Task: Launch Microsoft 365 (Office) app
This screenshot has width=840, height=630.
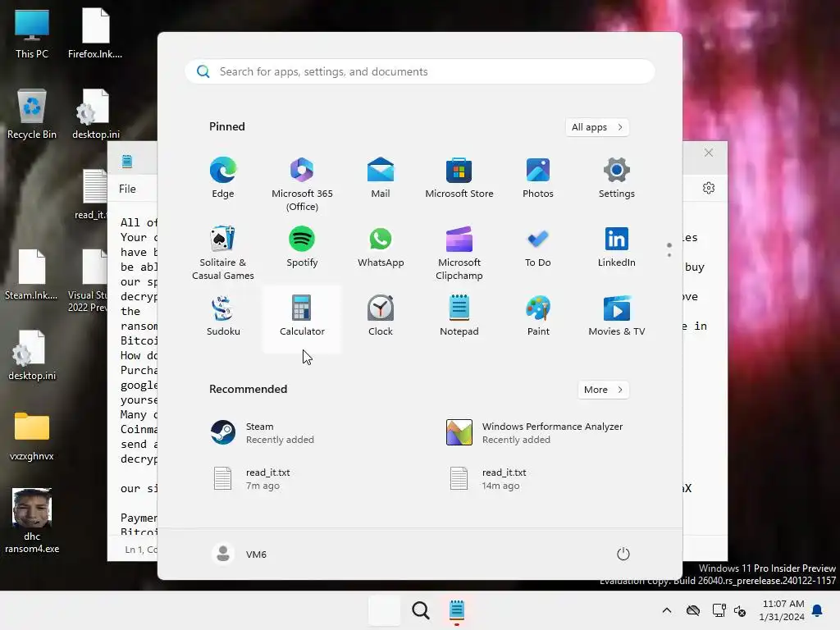Action: point(302,184)
